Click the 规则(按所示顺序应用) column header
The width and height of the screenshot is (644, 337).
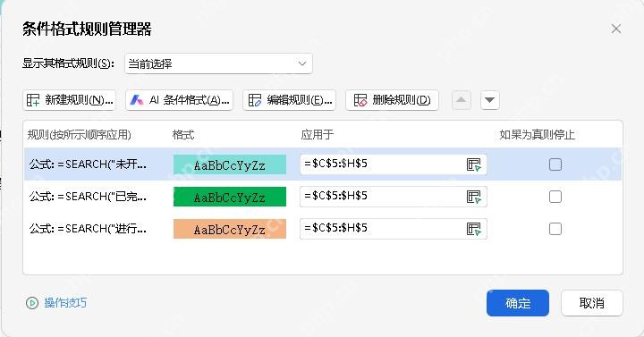click(80, 135)
